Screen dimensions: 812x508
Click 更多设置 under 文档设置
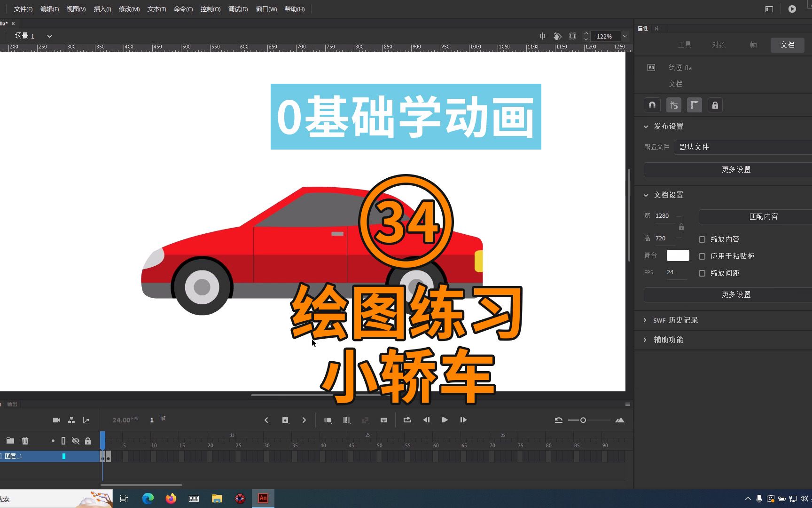click(735, 294)
